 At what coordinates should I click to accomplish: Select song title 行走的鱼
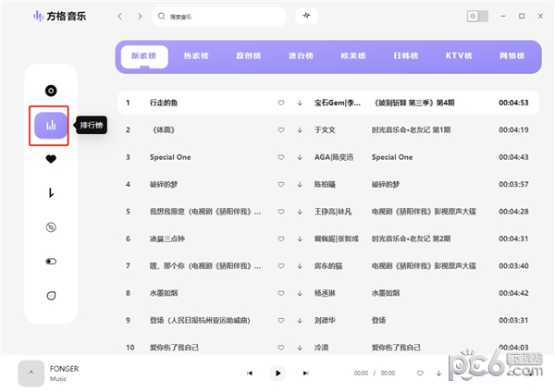(164, 103)
